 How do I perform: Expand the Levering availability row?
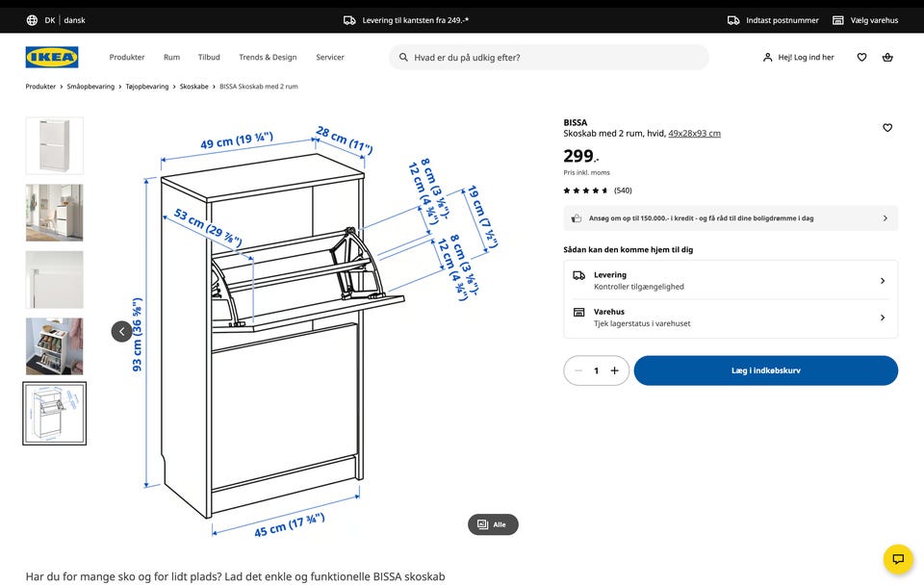[x=731, y=280]
